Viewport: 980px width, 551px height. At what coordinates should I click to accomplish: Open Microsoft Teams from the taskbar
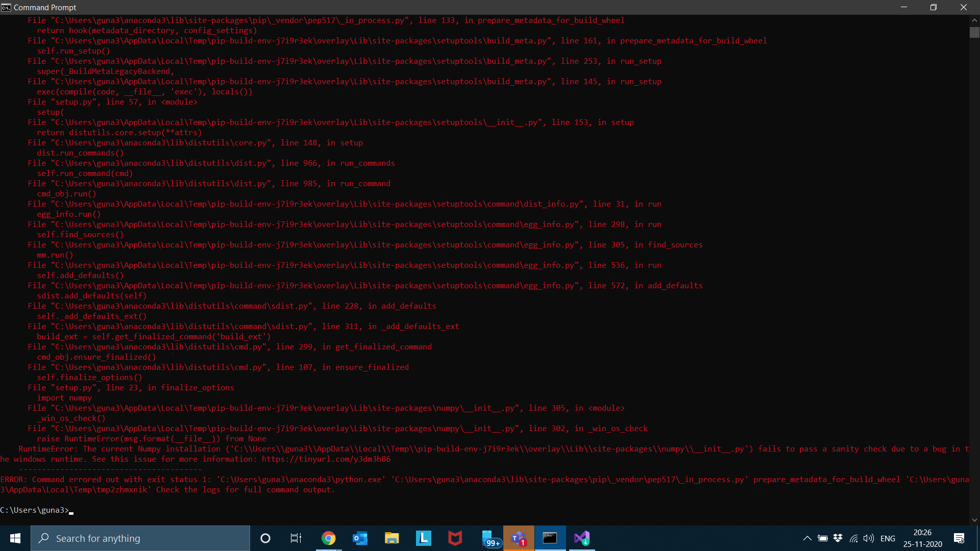click(519, 538)
